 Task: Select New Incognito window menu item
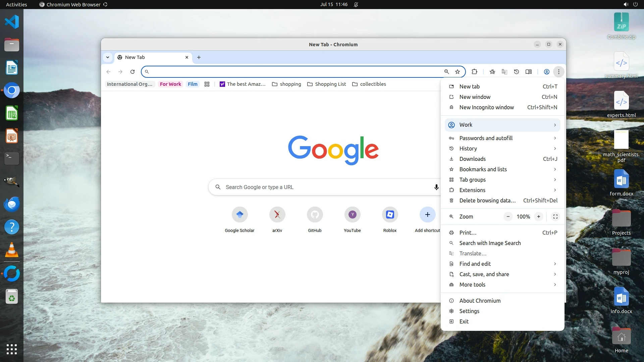tap(486, 107)
